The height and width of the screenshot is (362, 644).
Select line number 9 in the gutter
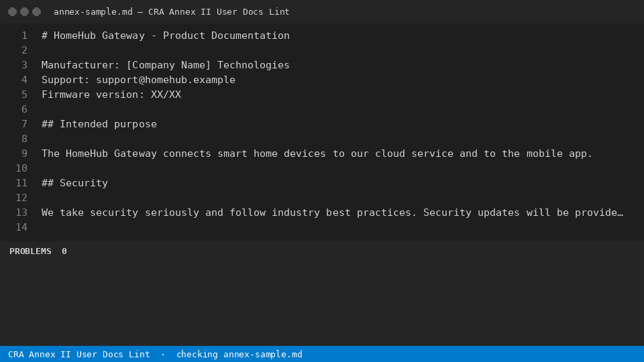point(24,154)
